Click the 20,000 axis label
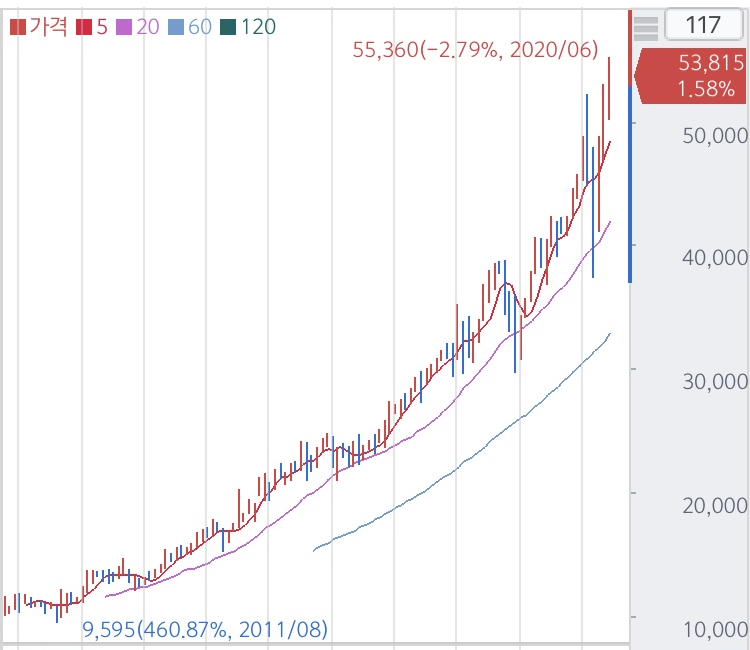The height and width of the screenshot is (650, 750). [x=716, y=506]
